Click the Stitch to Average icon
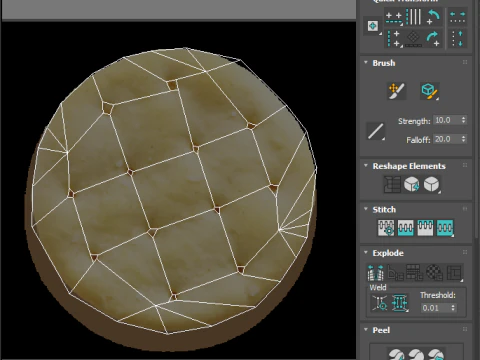480x360 pixels. coord(406,228)
